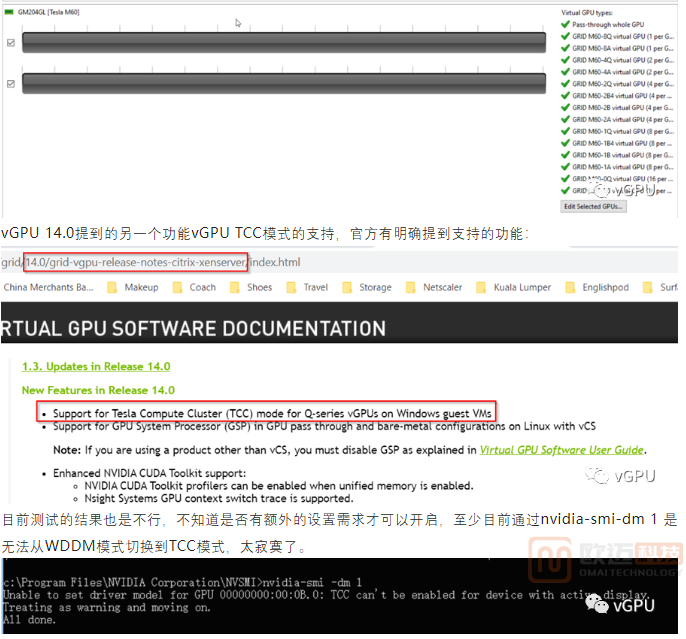Viewport: 686px width, 639px height.
Task: Click the 'GM204GL [Tesla M60]' label
Action: pyautogui.click(x=49, y=12)
